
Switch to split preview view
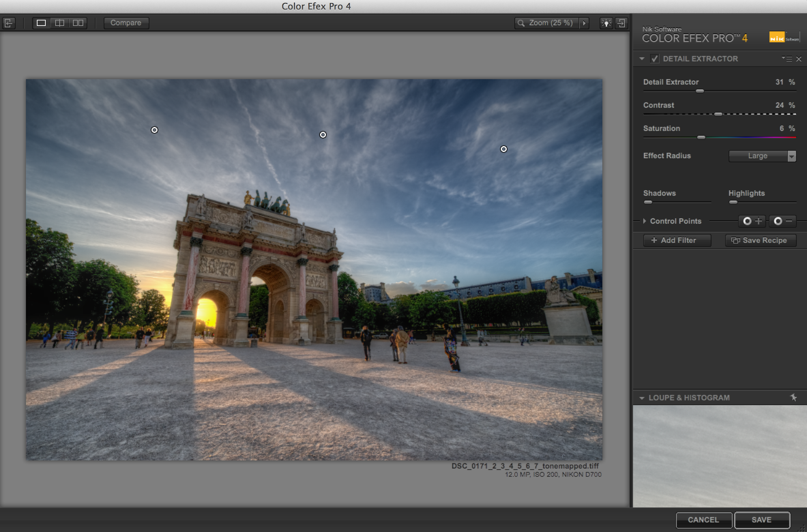coord(60,23)
